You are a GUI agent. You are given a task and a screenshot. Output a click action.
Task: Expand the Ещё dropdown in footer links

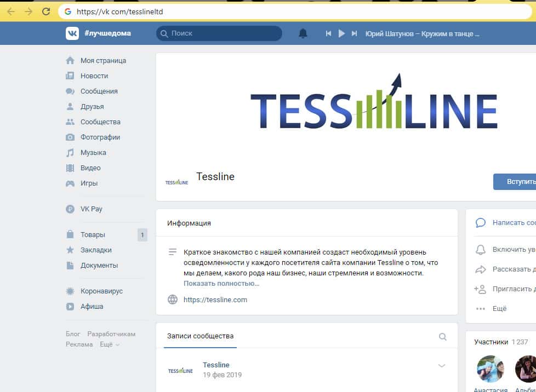coord(110,344)
